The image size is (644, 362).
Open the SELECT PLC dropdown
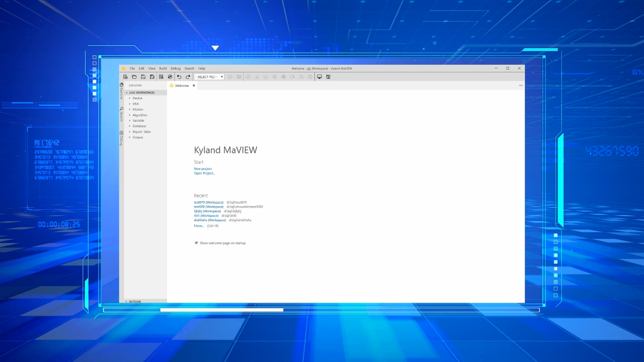(209, 77)
